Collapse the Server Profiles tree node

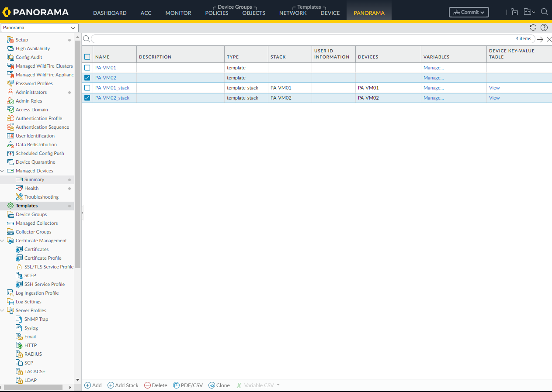pos(3,310)
